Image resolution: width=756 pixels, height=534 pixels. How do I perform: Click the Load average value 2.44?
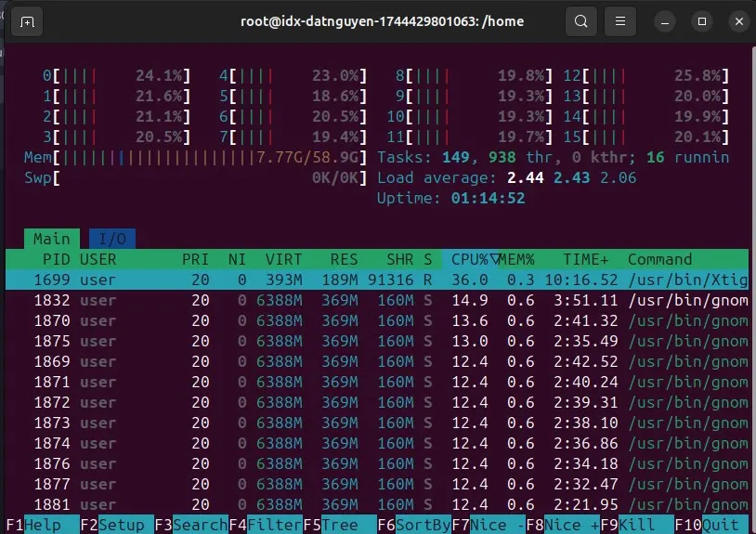525,177
